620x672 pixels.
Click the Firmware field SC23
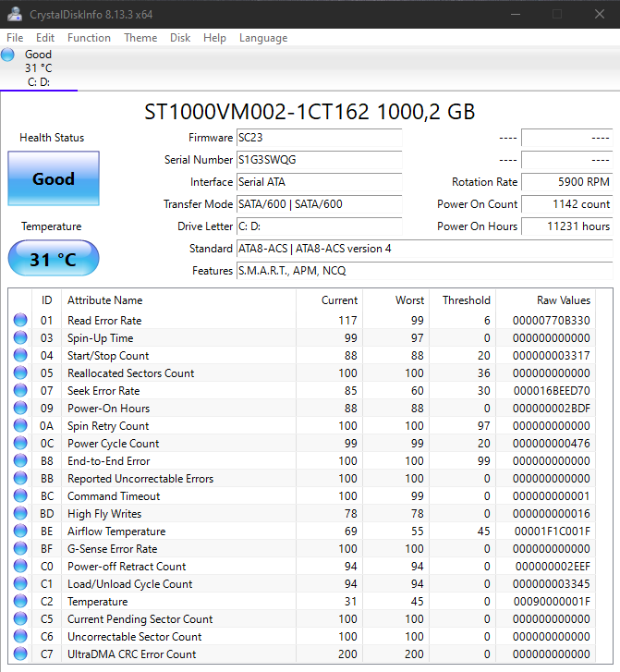point(319,138)
